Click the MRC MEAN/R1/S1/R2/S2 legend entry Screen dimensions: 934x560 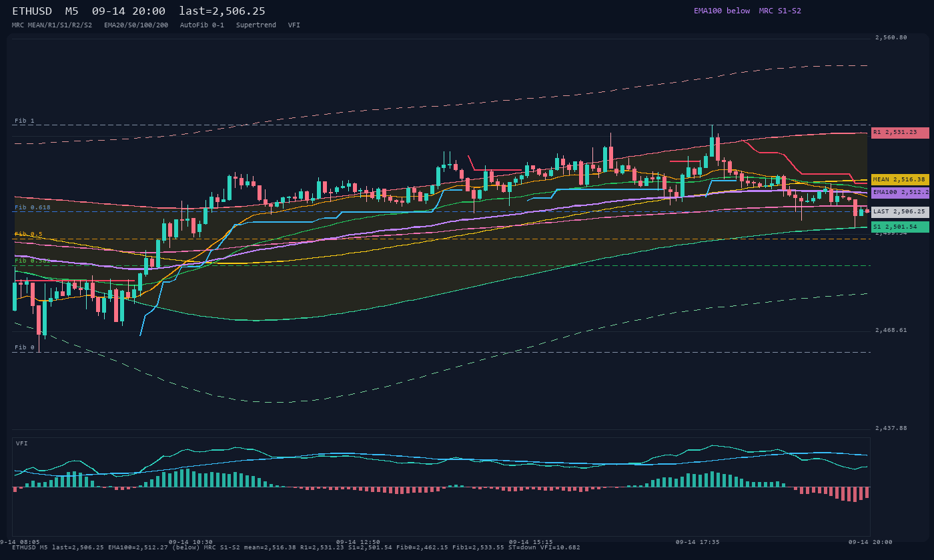52,25
